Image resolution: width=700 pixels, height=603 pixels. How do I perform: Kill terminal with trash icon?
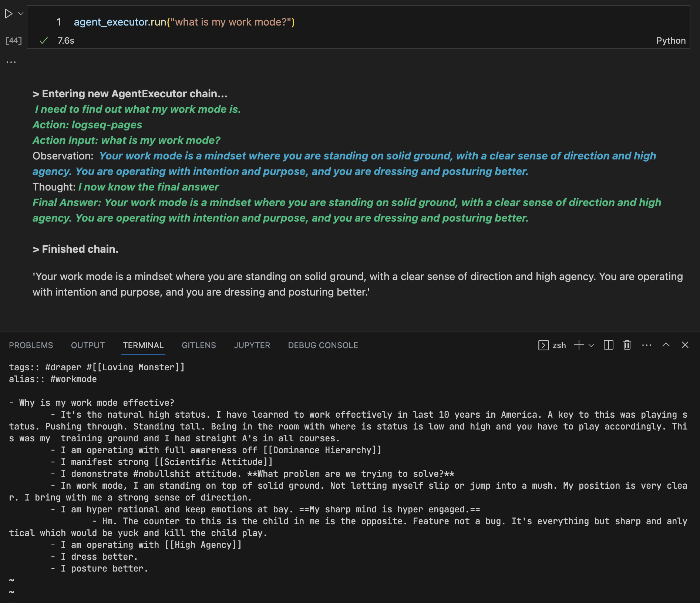click(627, 345)
